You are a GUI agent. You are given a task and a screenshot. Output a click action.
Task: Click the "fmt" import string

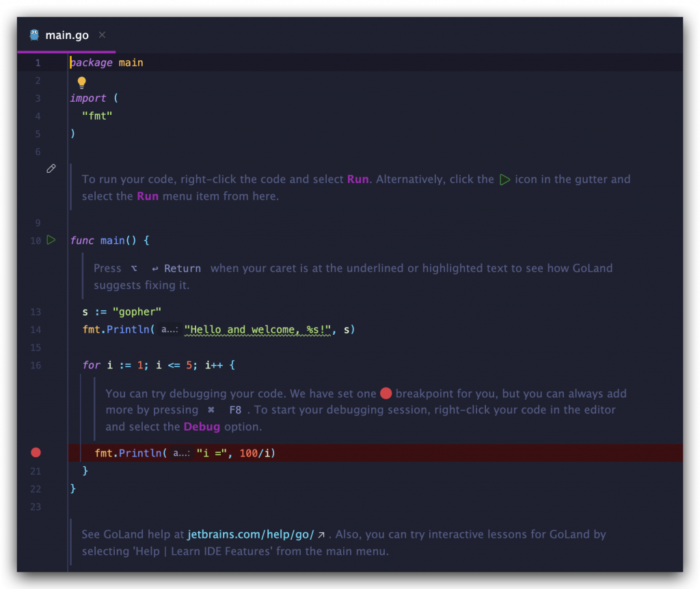coord(97,116)
